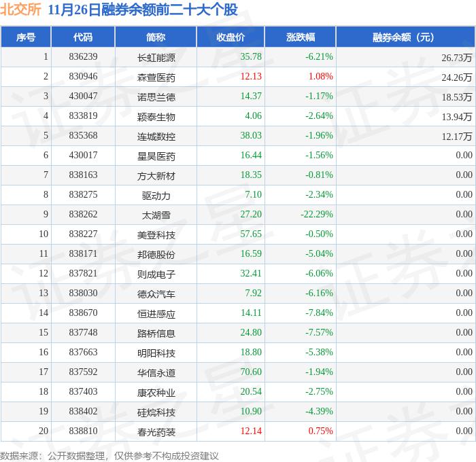Select stock name 颖泰生物
The width and height of the screenshot is (476, 462).
(x=156, y=116)
